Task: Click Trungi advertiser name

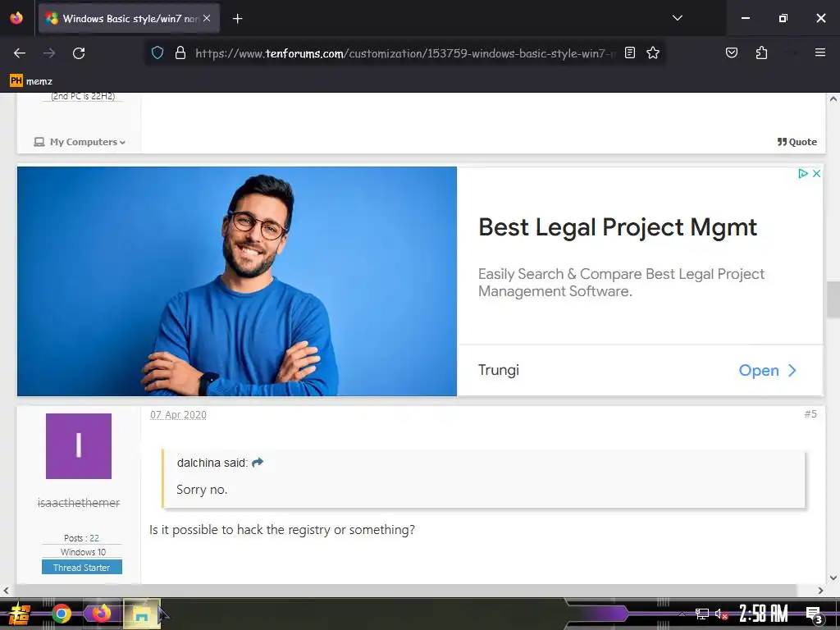Action: tap(498, 370)
